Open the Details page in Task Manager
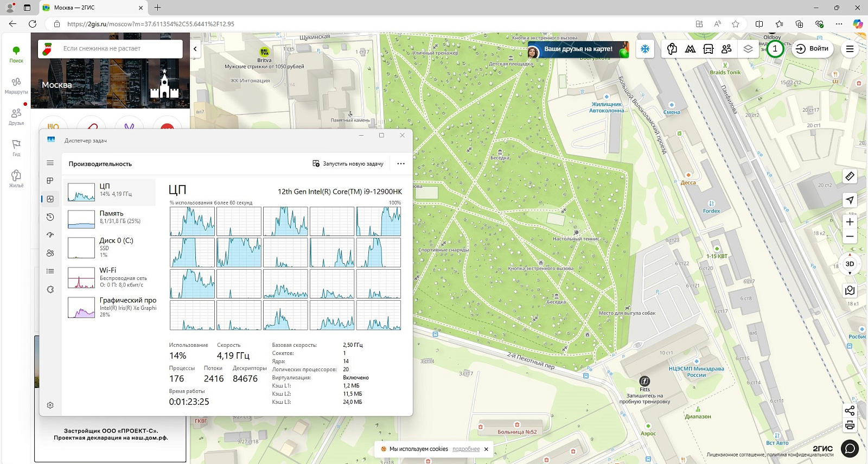This screenshot has width=868, height=464. coord(50,271)
